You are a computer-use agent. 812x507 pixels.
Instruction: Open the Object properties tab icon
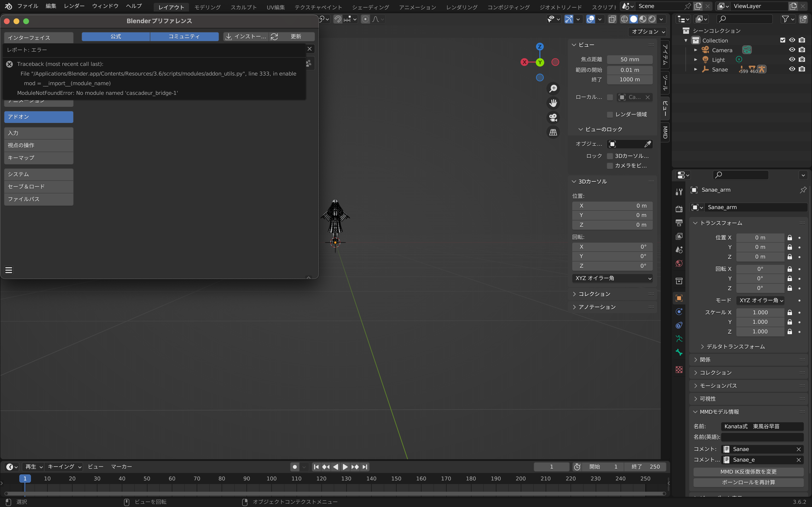[x=679, y=298]
